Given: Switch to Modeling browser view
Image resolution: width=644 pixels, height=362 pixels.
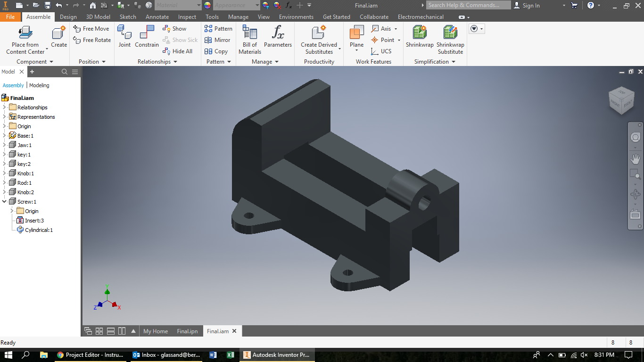Looking at the screenshot, I should 39,85.
